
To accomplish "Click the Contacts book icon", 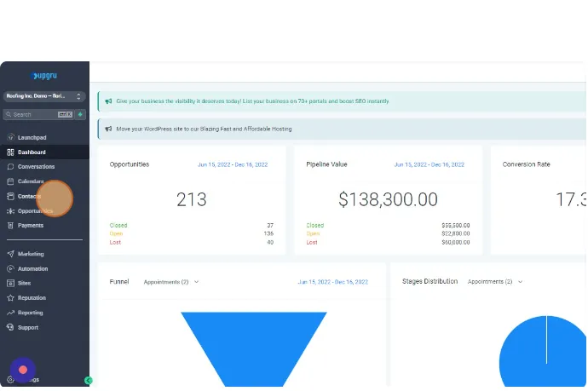I will [10, 196].
